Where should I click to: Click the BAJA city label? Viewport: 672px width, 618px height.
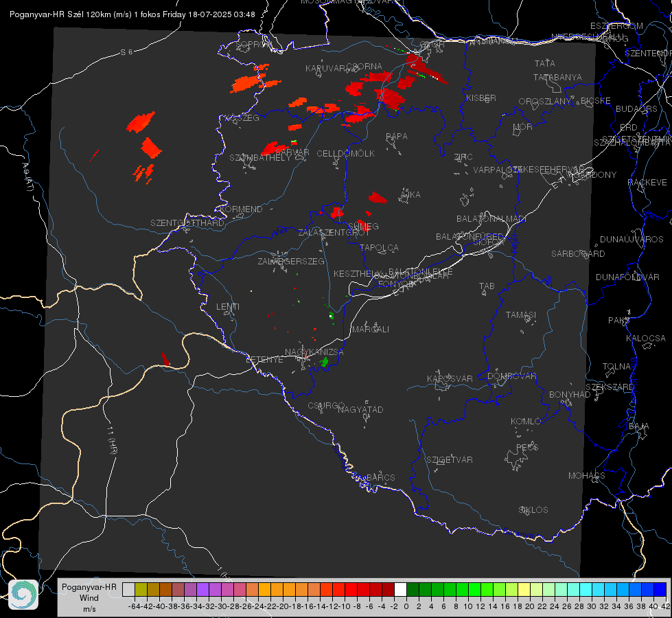tap(639, 426)
